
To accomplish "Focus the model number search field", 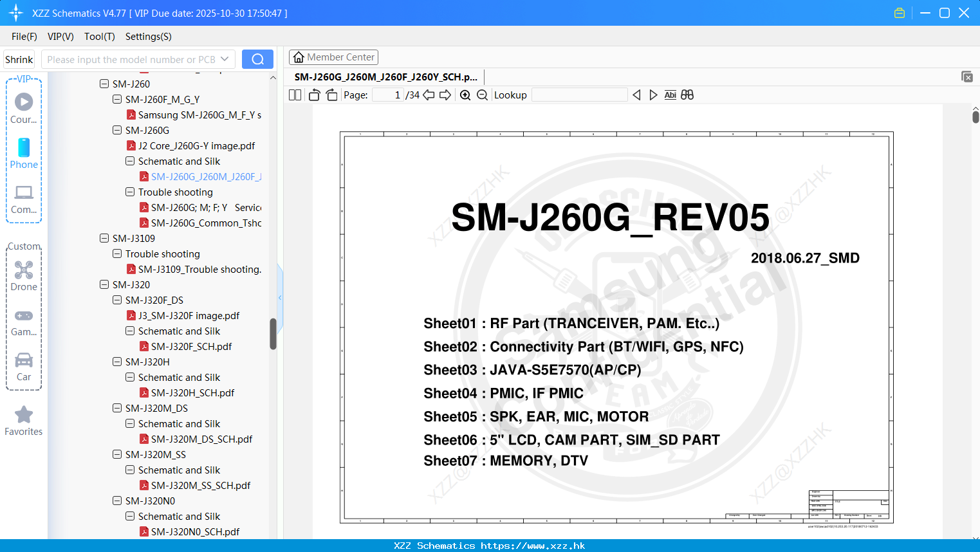I will click(x=131, y=59).
